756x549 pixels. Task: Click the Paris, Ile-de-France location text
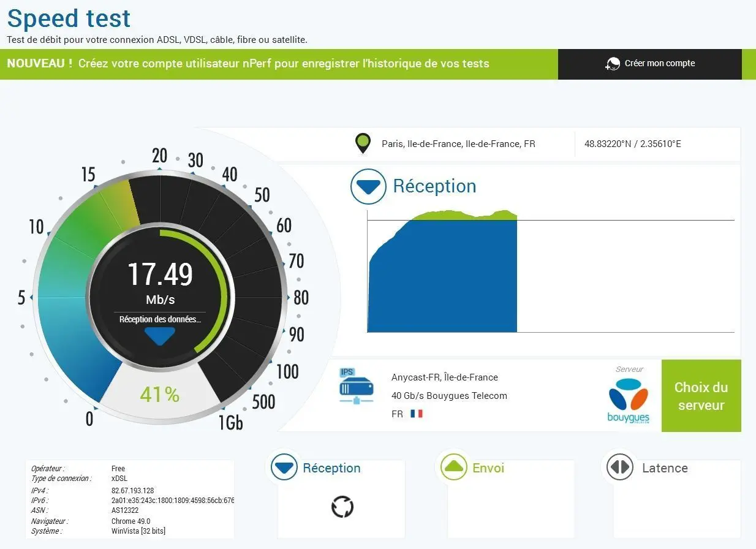point(458,144)
